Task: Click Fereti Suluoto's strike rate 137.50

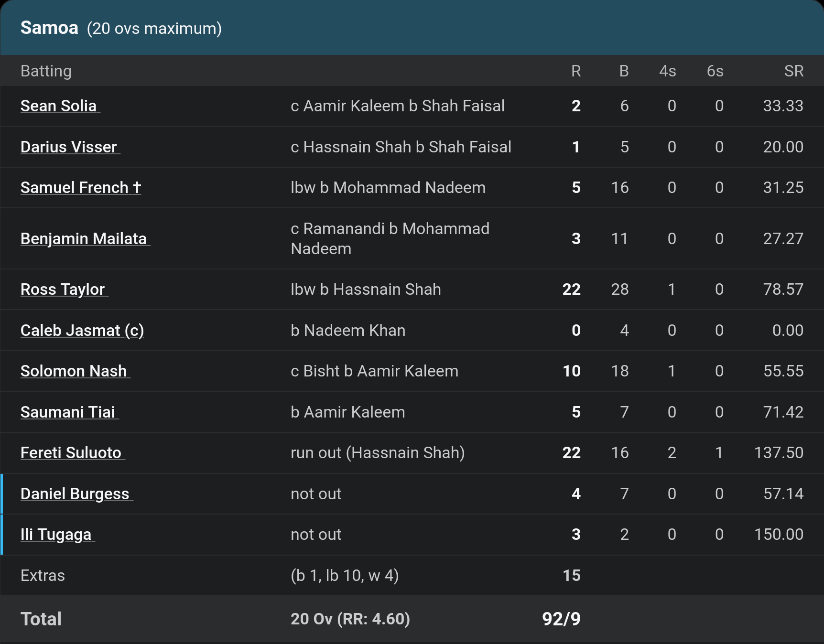Action: coord(779,453)
